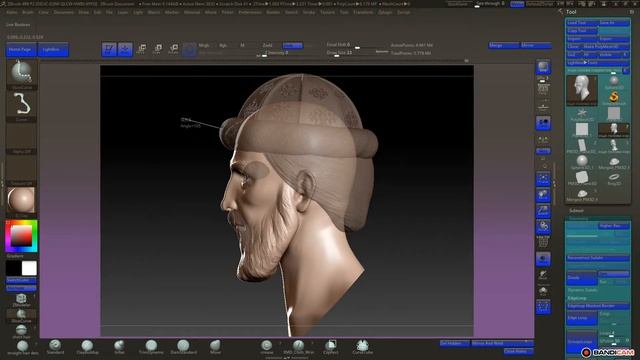
Task: Select the ClayBuildup brush
Action: point(87,347)
